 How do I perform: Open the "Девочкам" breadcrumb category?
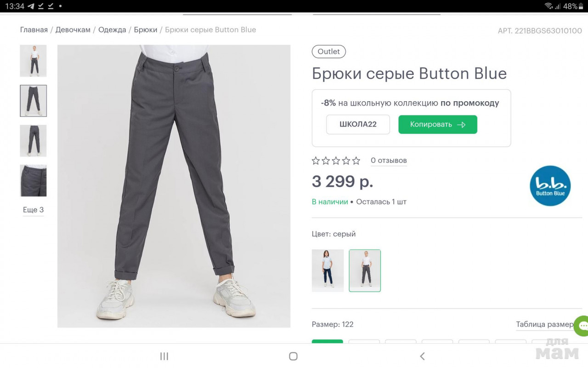point(73,30)
